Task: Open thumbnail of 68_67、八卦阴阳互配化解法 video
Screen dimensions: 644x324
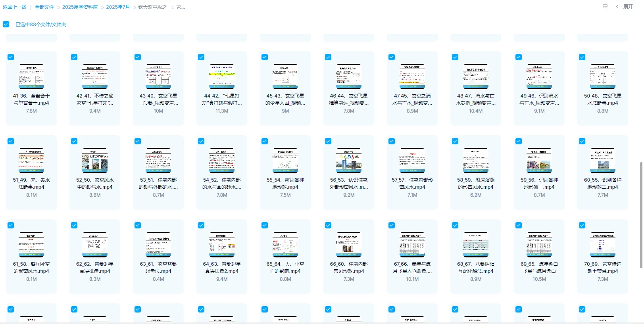Action: (x=476, y=244)
